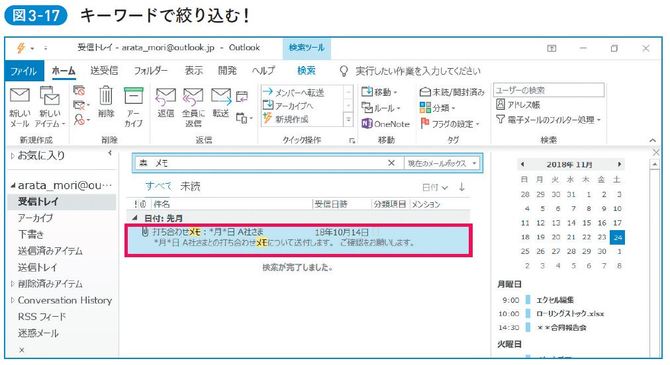The image size is (670, 365).
Task: Open Filter Email (電子メールのフィルター処理)
Action: tap(549, 120)
